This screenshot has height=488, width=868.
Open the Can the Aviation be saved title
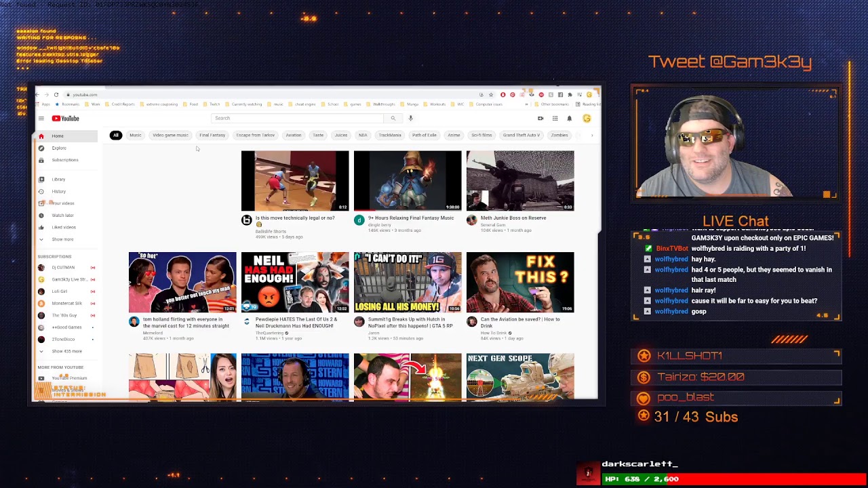[x=520, y=323]
